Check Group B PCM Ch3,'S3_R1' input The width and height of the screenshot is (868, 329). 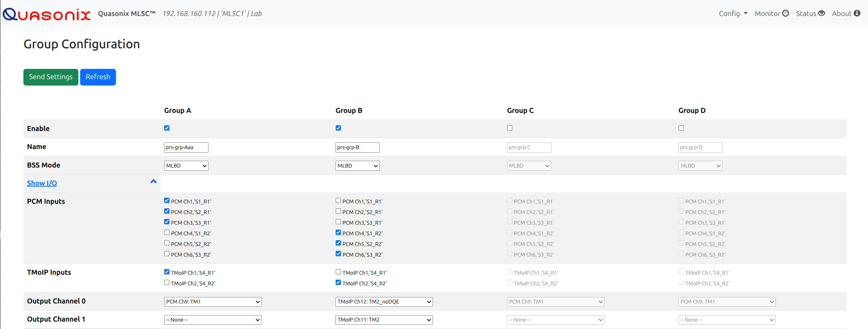[338, 222]
